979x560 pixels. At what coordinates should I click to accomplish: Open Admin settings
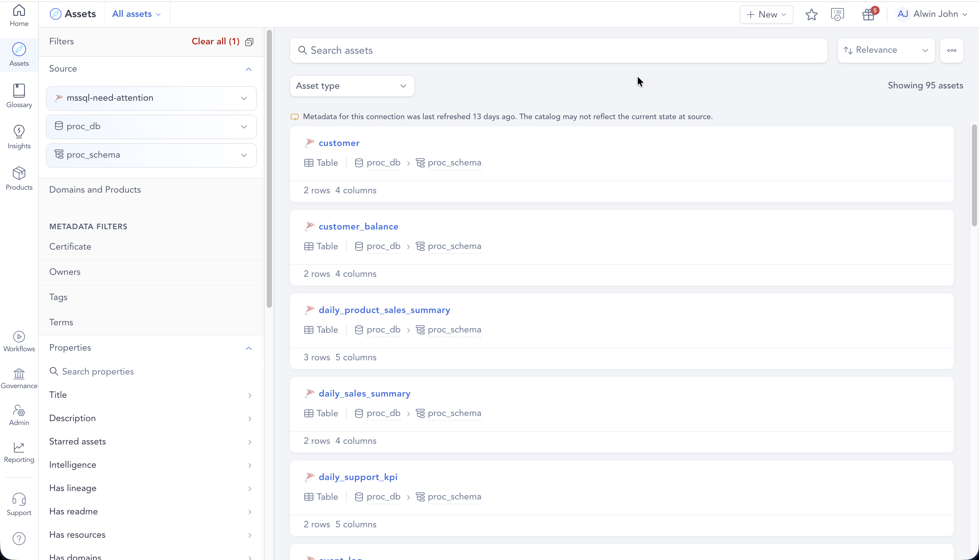[19, 415]
